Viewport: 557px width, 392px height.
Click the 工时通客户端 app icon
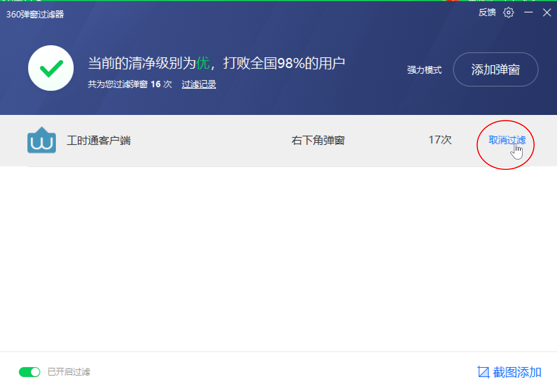click(x=42, y=140)
